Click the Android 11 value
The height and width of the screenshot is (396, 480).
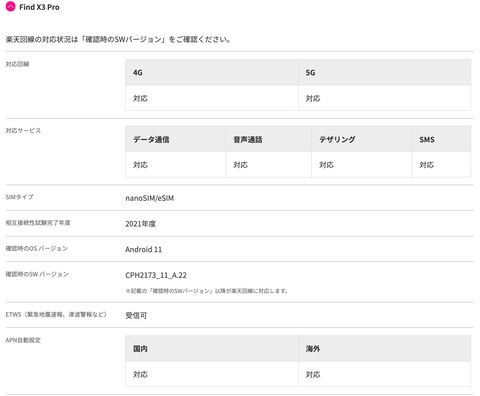[x=144, y=249]
